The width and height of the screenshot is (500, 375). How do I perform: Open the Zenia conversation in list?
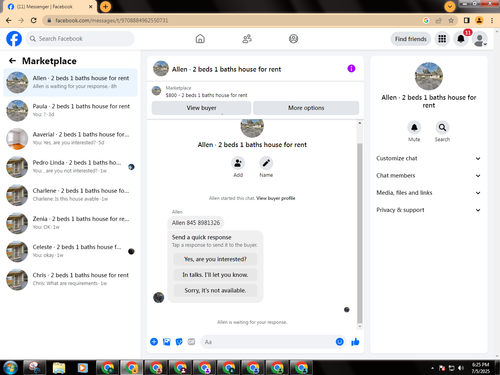tap(70, 223)
